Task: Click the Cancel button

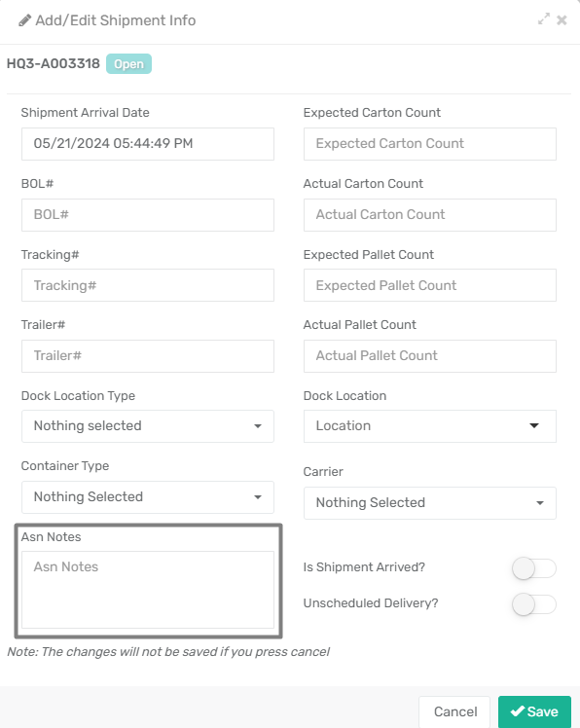Action: pyautogui.click(x=454, y=711)
